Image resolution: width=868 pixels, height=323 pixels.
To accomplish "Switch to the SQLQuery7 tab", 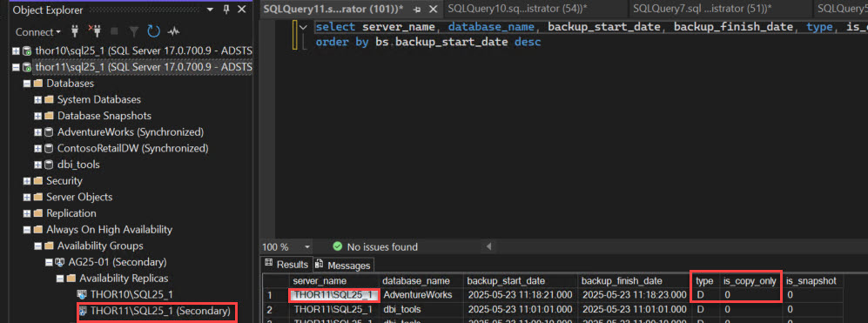I will (702, 9).
